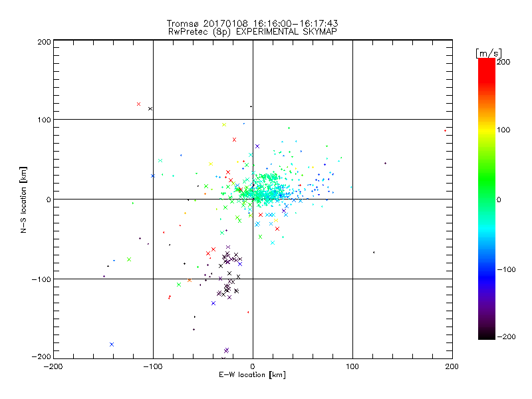Click the N-S axis tick label "200"

pos(44,43)
